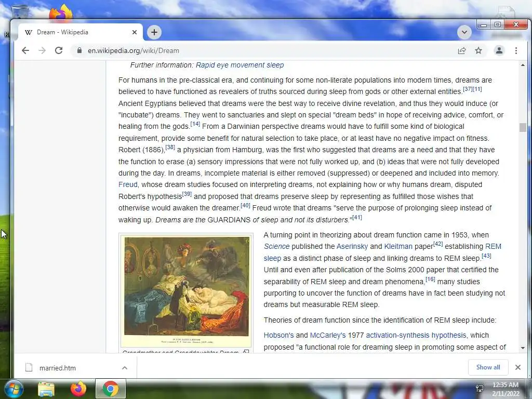Enlarge image via caption expand icon
The width and height of the screenshot is (532, 399).
pyautogui.click(x=246, y=352)
